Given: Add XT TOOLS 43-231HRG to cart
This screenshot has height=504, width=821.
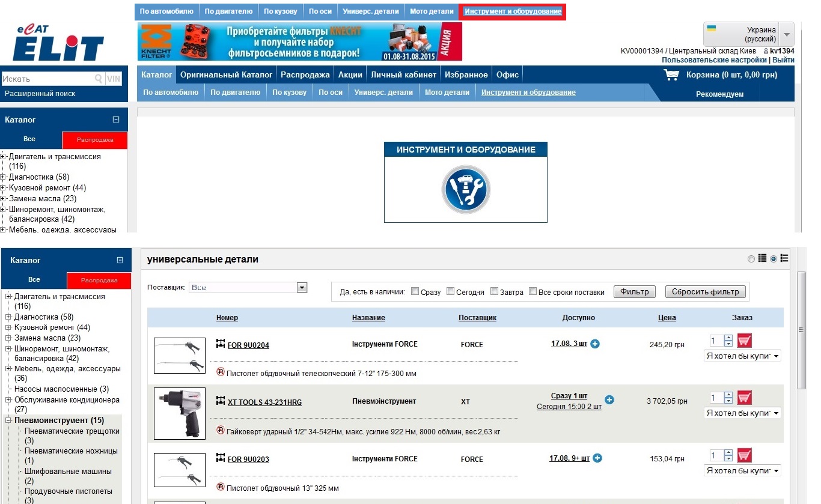Looking at the screenshot, I should 744,398.
